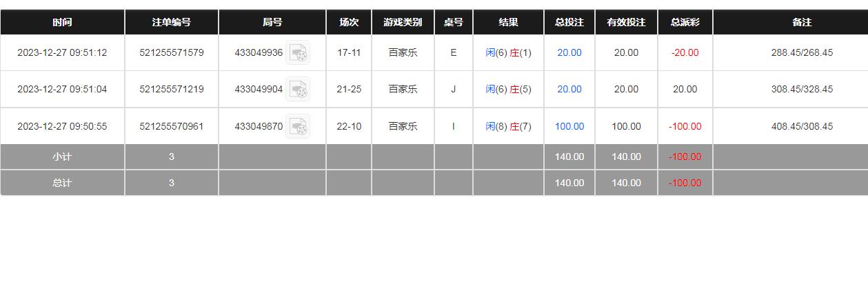
Task: Click result 闲(6) 庄(1) cell
Action: pyautogui.click(x=508, y=52)
